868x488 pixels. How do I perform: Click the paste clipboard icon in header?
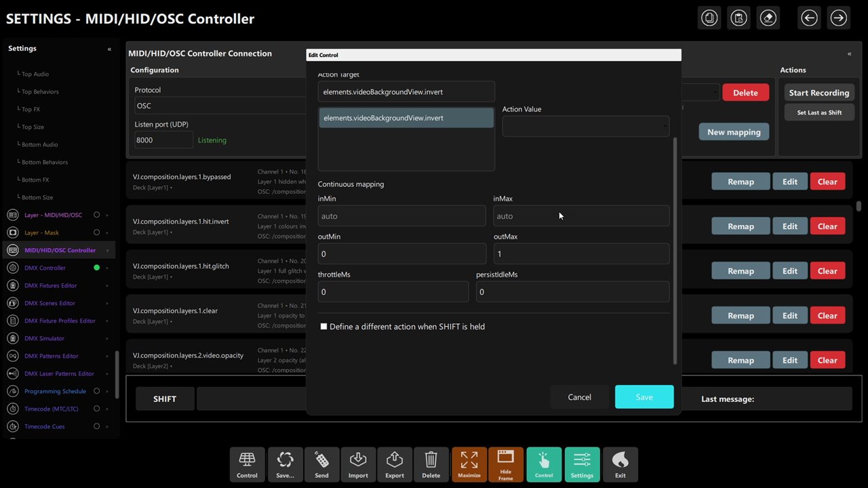coord(738,18)
